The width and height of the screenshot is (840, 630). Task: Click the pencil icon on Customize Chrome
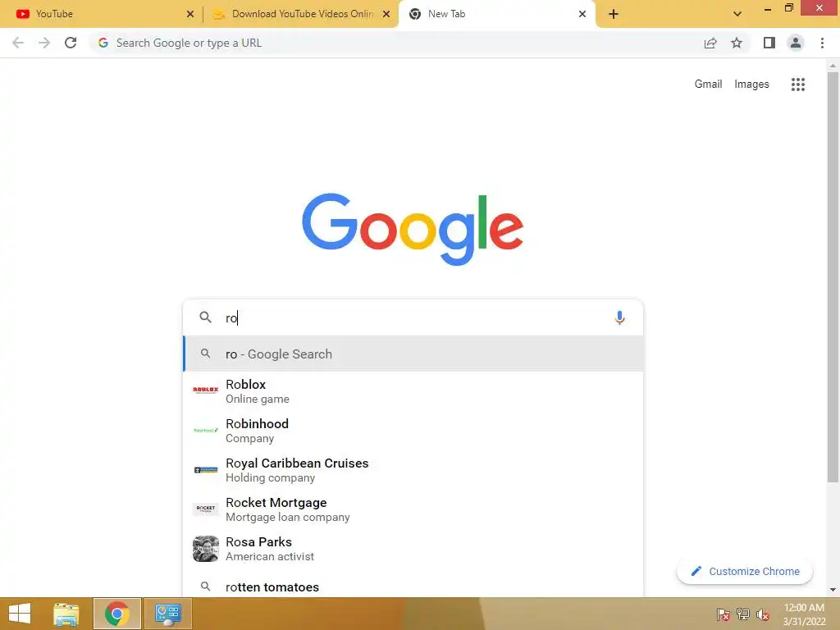696,571
